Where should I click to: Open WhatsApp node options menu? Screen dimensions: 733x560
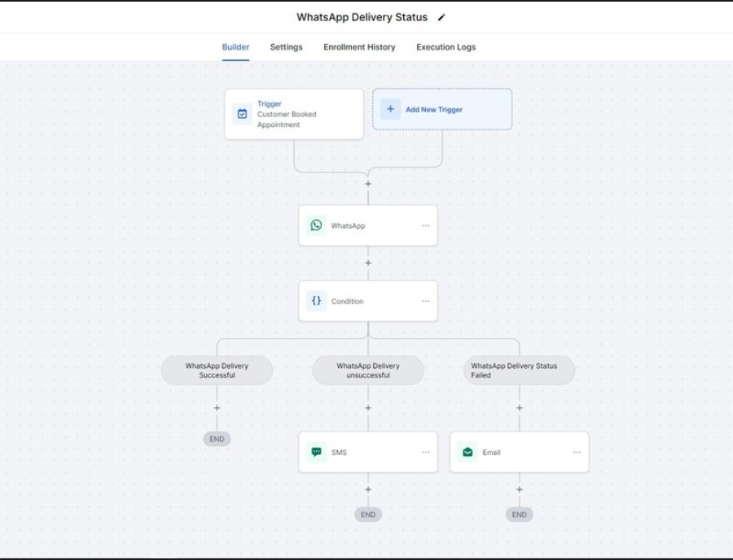(425, 225)
